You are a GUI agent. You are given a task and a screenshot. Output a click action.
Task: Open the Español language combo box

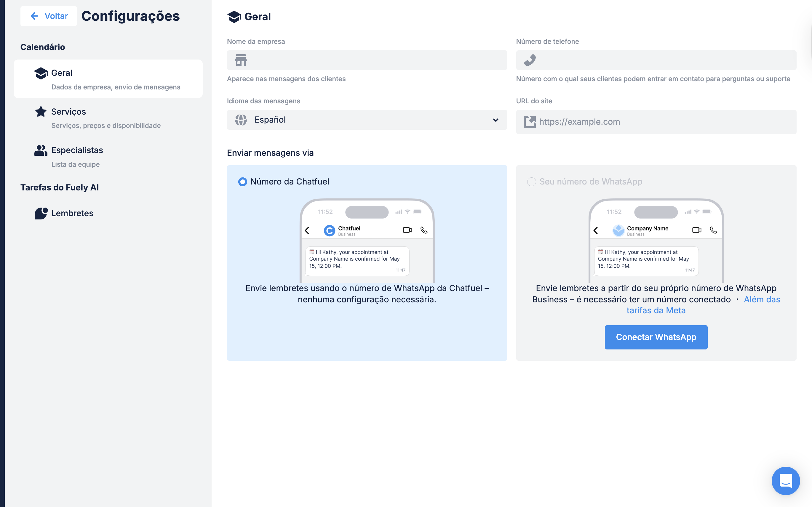[x=367, y=120]
